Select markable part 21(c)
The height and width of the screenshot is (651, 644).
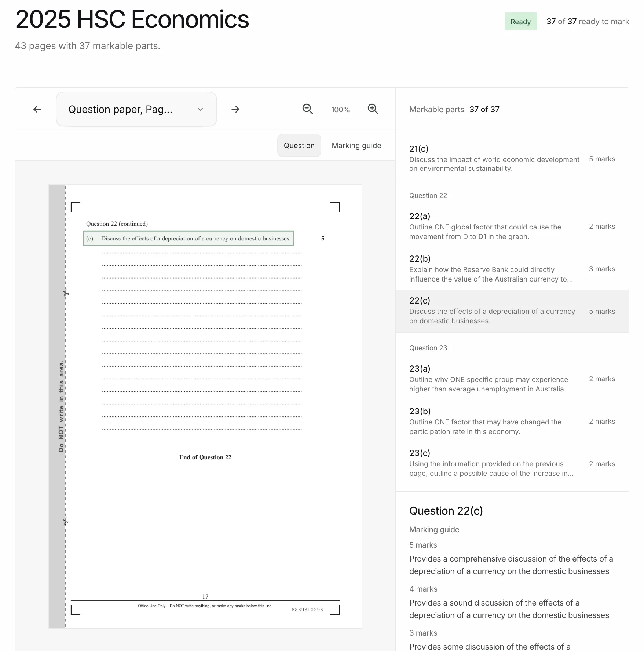click(x=512, y=158)
